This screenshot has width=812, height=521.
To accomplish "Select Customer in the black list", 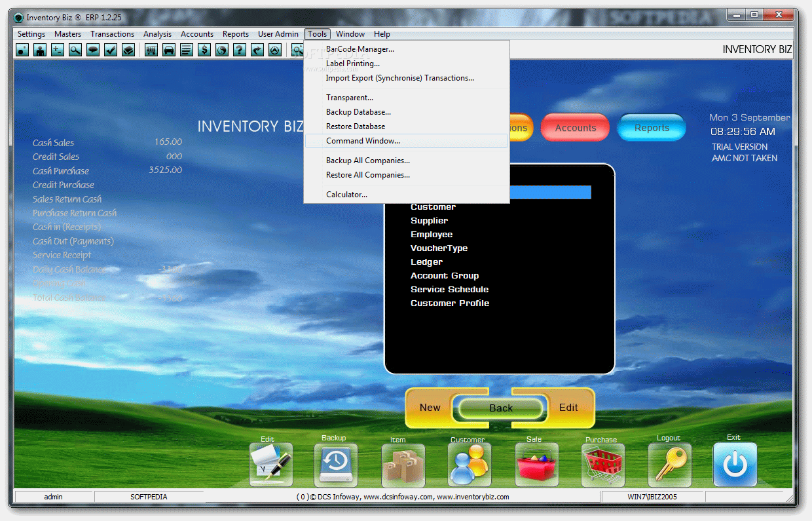I will [x=433, y=207].
